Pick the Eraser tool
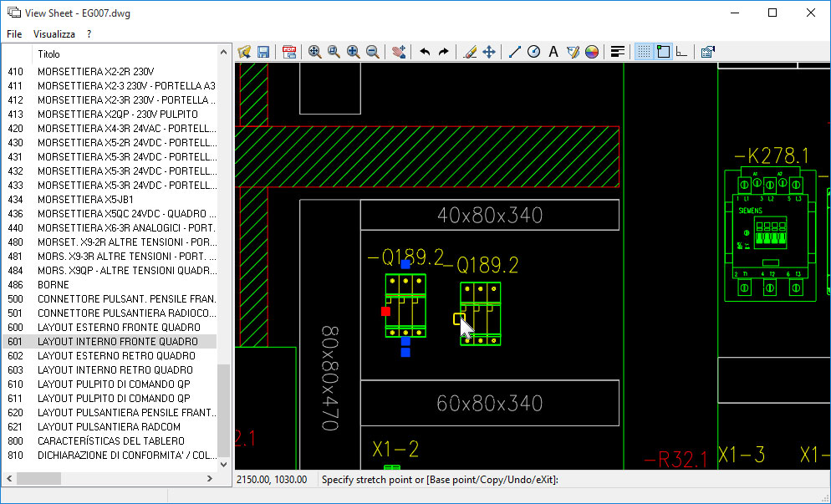This screenshot has height=504, width=831. click(x=470, y=52)
